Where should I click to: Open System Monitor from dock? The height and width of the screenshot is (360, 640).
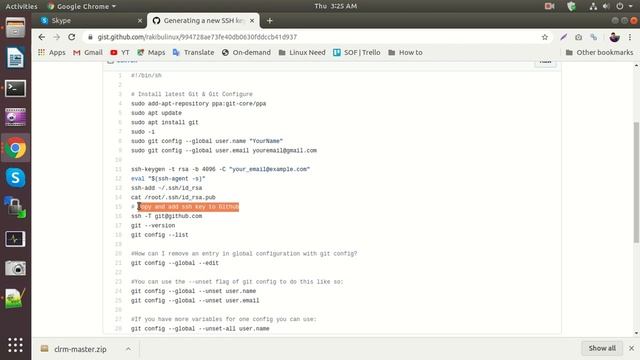pos(15,239)
